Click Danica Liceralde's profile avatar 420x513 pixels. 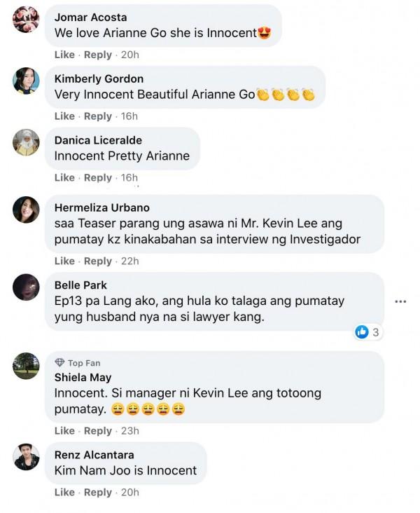pos(26,142)
